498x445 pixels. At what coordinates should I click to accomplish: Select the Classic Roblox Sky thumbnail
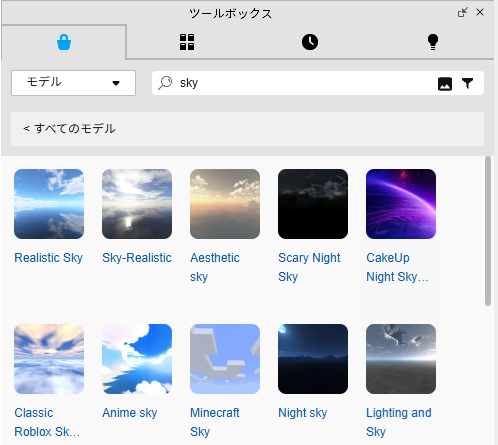(49, 359)
